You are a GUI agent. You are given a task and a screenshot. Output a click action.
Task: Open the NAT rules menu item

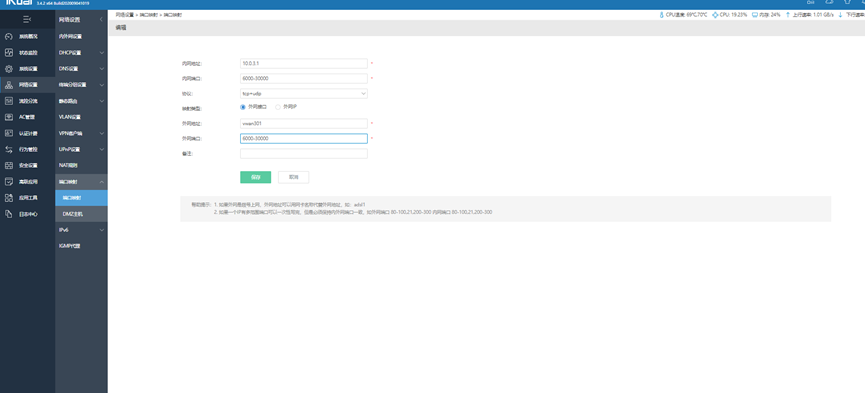click(81, 165)
